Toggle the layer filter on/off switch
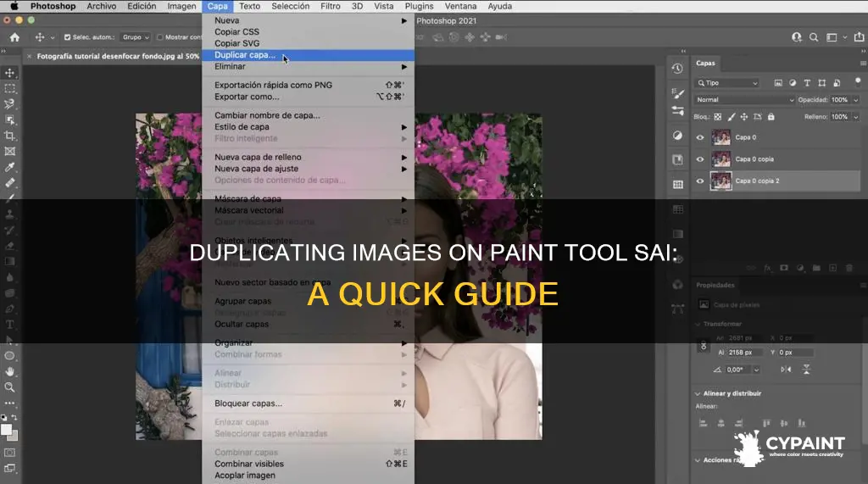Viewport: 868px width, 484px height. 858,82
